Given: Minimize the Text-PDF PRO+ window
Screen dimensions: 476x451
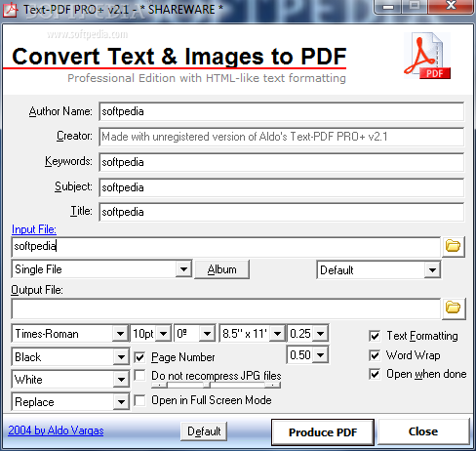Looking at the screenshot, I should click(388, 6).
